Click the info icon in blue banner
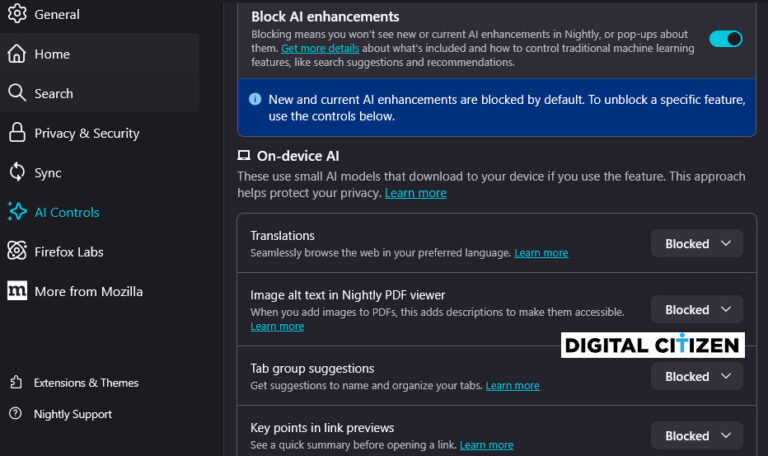The height and width of the screenshot is (456, 768). click(255, 99)
